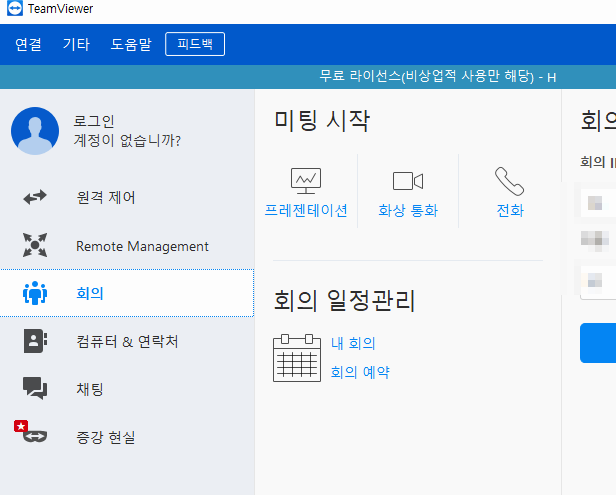The height and width of the screenshot is (495, 616).
Task: Click the red star badge on 증강 현실
Action: point(21,426)
